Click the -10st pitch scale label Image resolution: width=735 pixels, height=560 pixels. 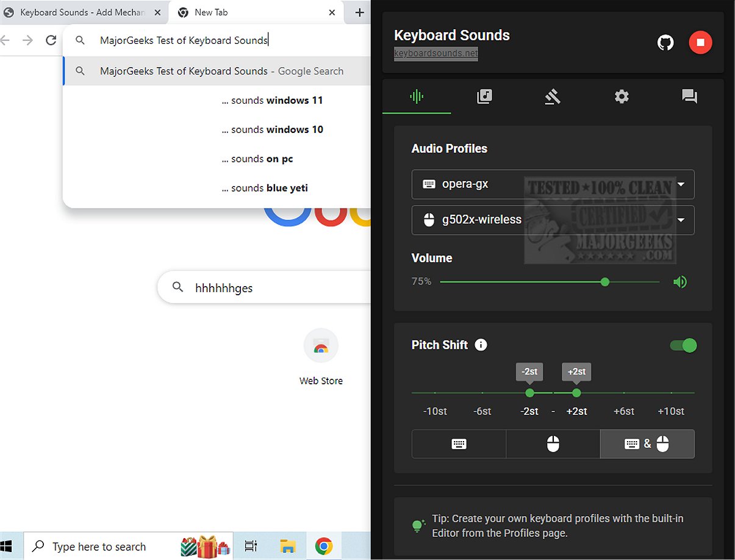point(435,412)
